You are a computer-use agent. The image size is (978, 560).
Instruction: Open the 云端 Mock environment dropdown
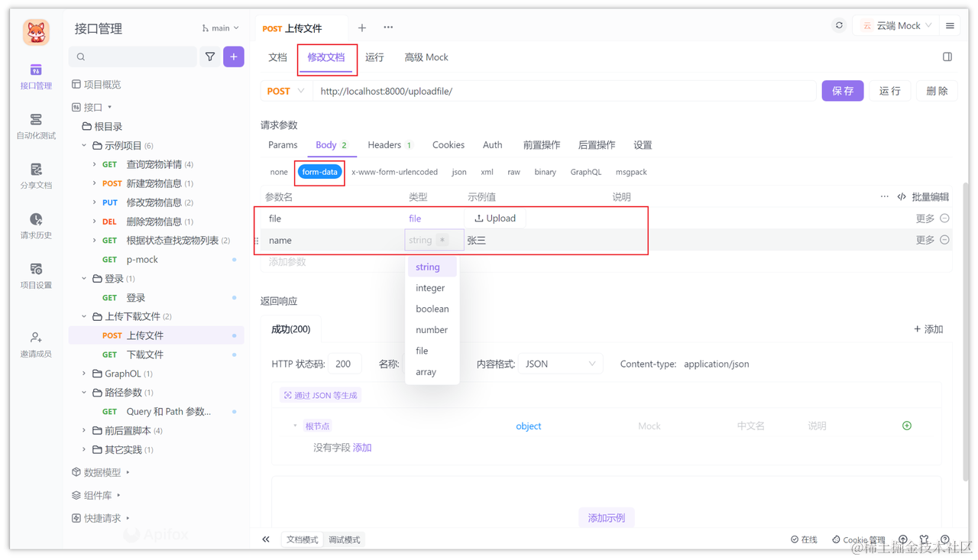pos(895,24)
